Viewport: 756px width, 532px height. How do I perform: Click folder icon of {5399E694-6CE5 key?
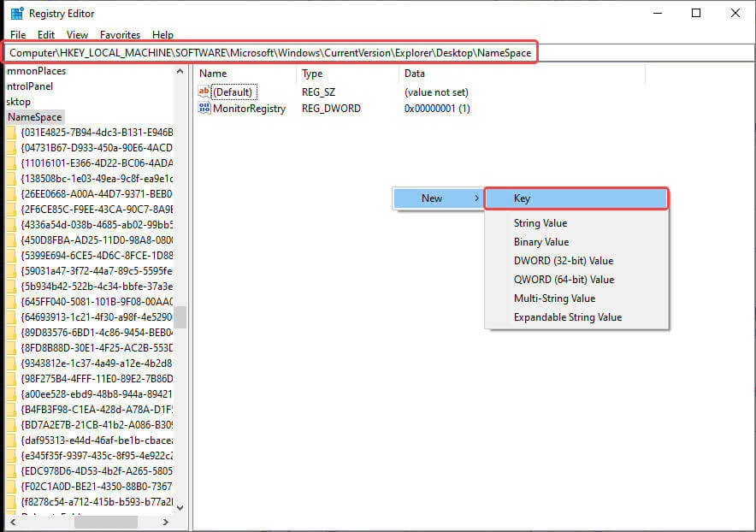tap(12, 256)
